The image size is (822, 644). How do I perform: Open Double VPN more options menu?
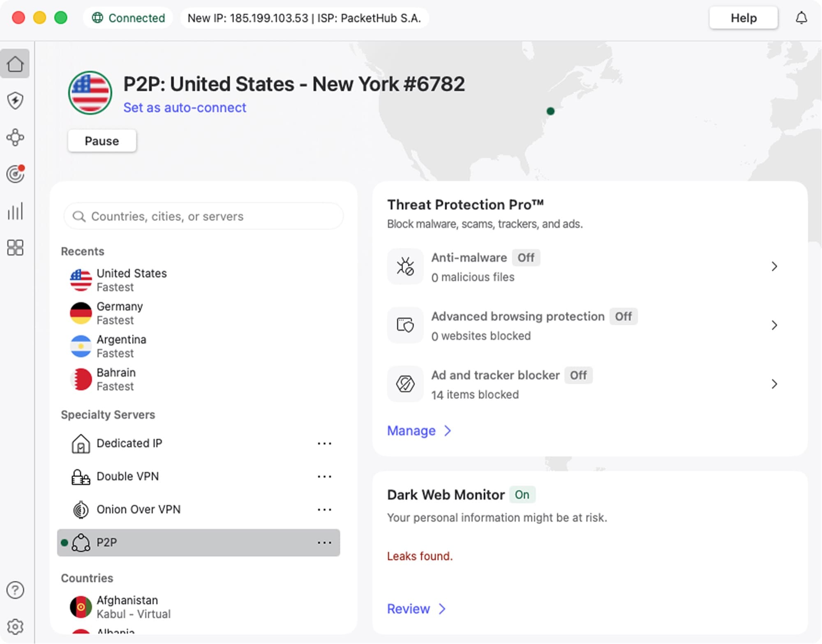[x=324, y=477]
